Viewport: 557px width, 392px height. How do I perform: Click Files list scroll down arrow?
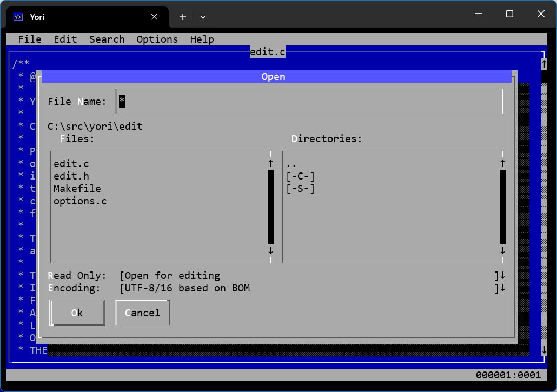coord(271,250)
